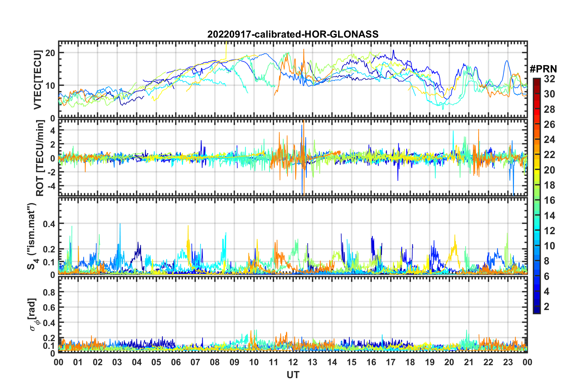The image size is (586, 392).
Task: Click the 20 tick on VTEC axis
Action: click(50, 53)
